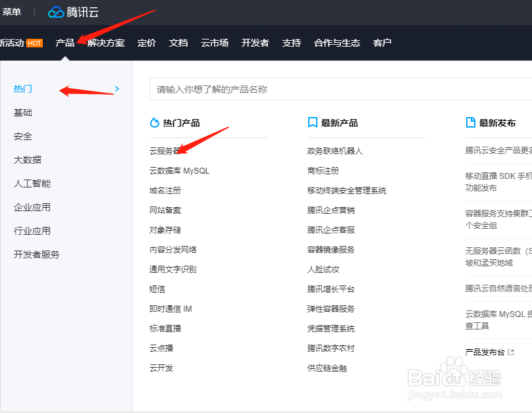The image size is (532, 413).
Task: Expand the chevron next to 热门
Action: point(117,89)
